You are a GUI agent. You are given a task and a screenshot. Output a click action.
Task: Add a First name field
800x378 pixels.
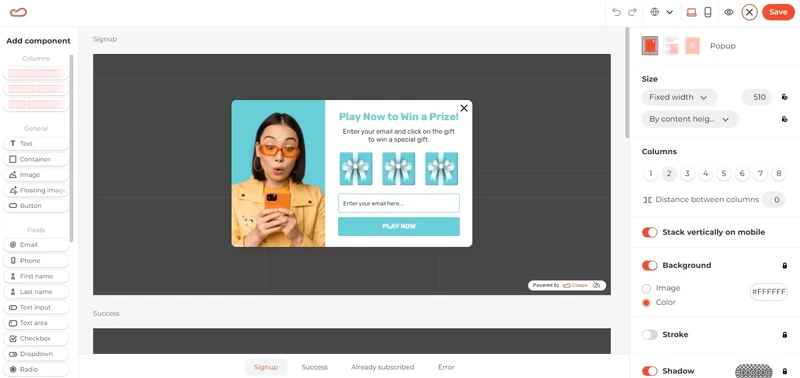pyautogui.click(x=36, y=276)
